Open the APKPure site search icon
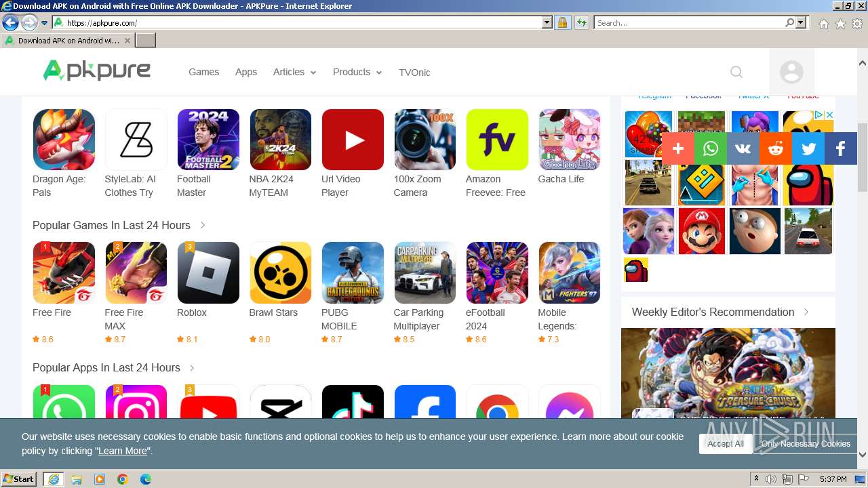Image resolution: width=868 pixels, height=488 pixels. click(x=736, y=72)
